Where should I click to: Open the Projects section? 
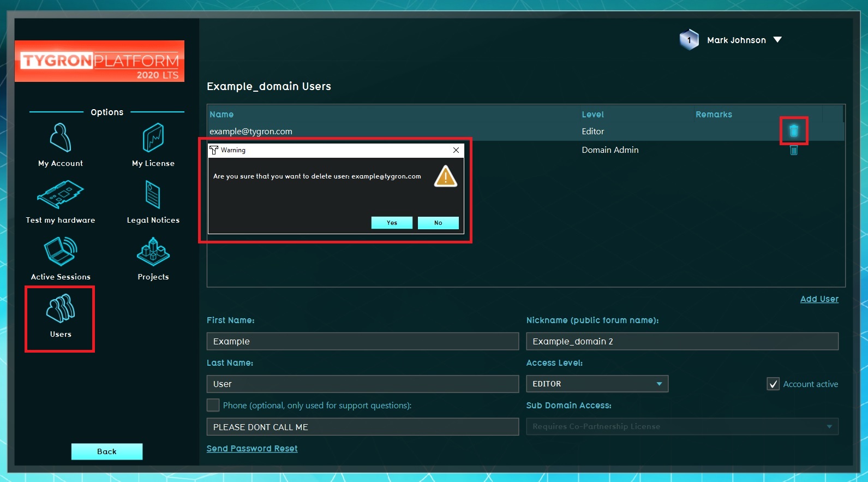click(153, 258)
